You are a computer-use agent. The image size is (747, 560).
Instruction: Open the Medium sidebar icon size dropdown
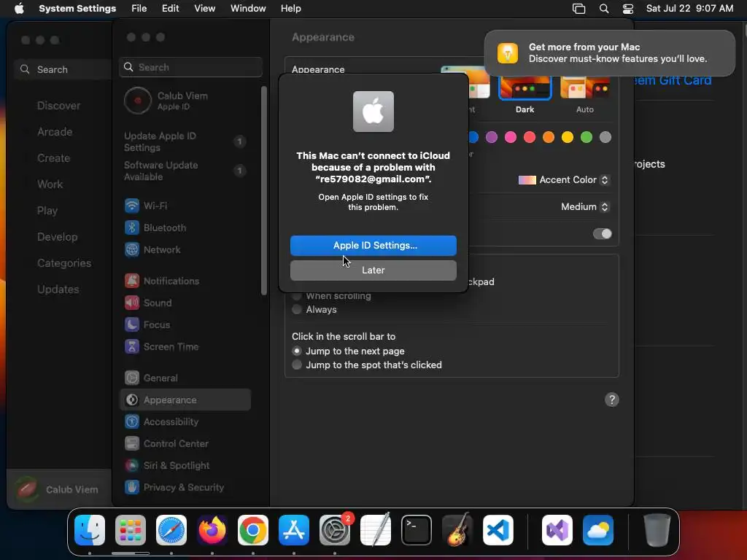click(x=585, y=206)
